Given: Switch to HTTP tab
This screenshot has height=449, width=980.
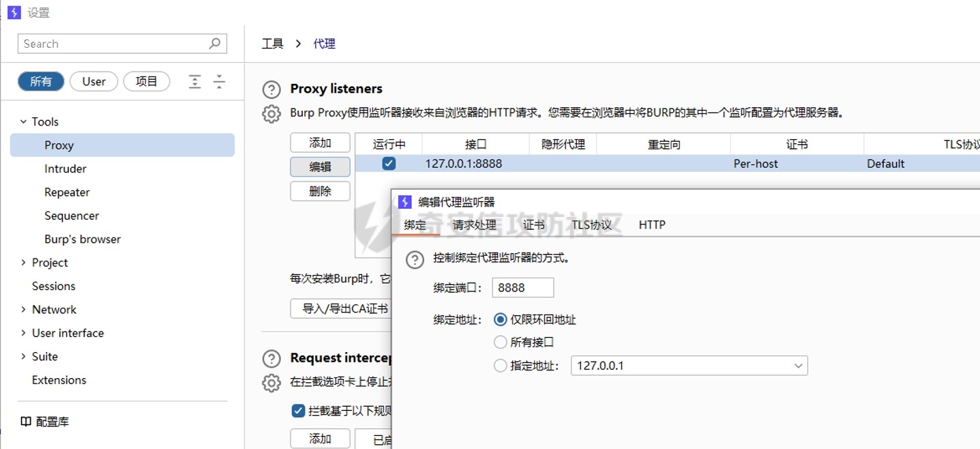Looking at the screenshot, I should point(652,224).
